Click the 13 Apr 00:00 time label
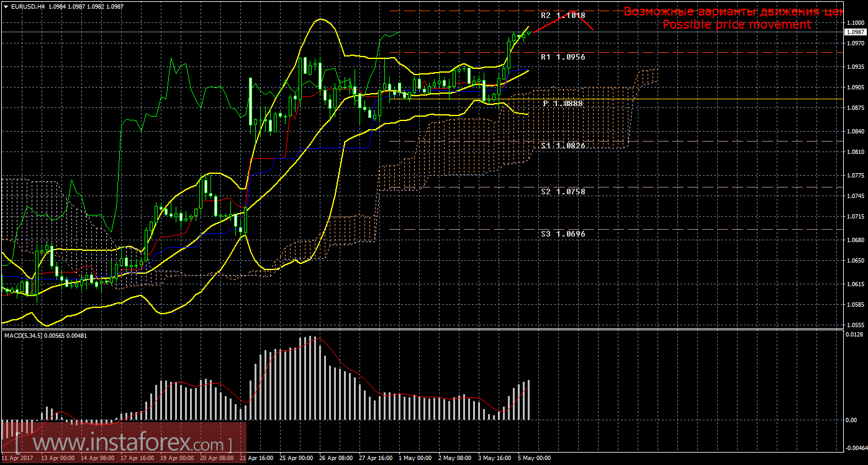Screen dimensions: 868x465 tap(57, 459)
